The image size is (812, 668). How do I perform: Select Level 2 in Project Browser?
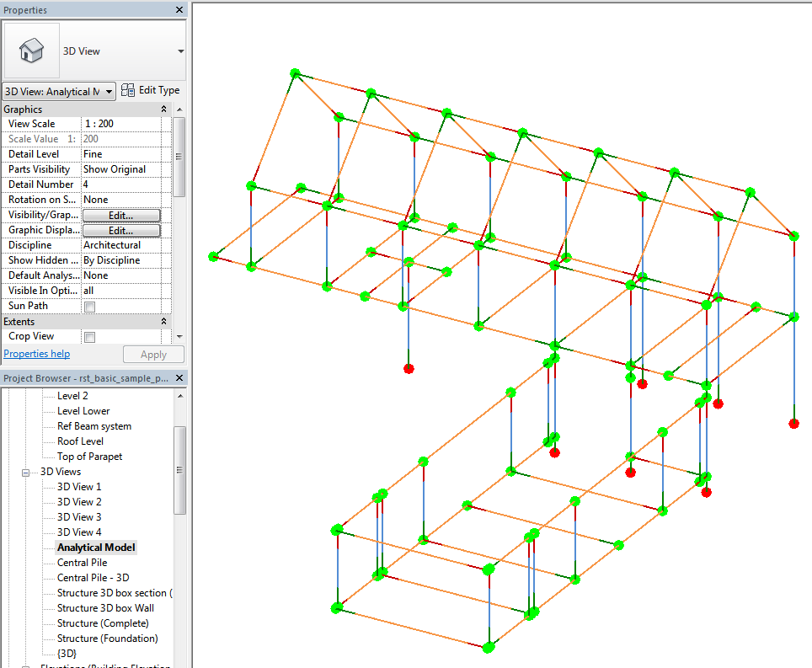coord(72,396)
